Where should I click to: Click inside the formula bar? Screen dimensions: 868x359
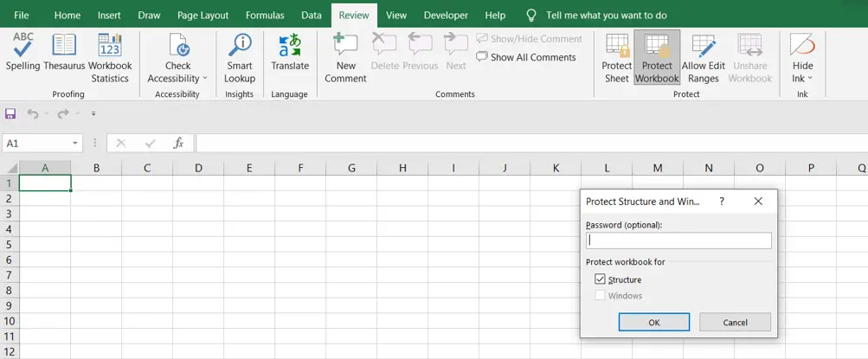coord(531,144)
